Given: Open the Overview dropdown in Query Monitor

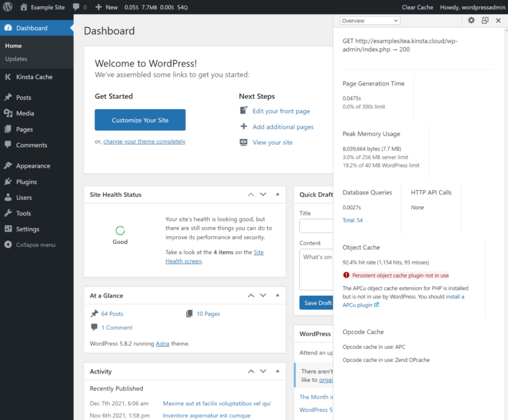Looking at the screenshot, I should (x=370, y=20).
